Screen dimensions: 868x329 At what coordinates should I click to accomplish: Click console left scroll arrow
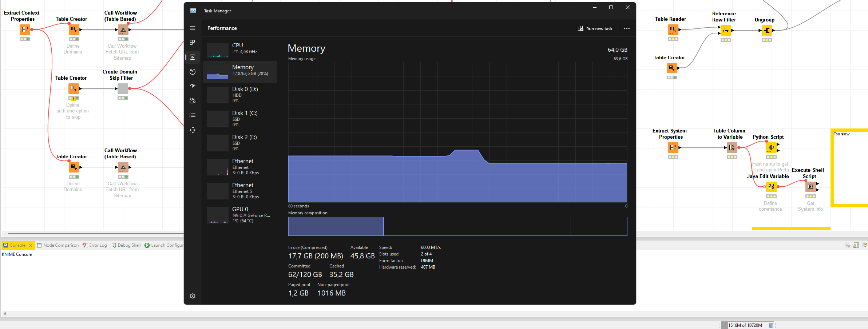[x=5, y=314]
